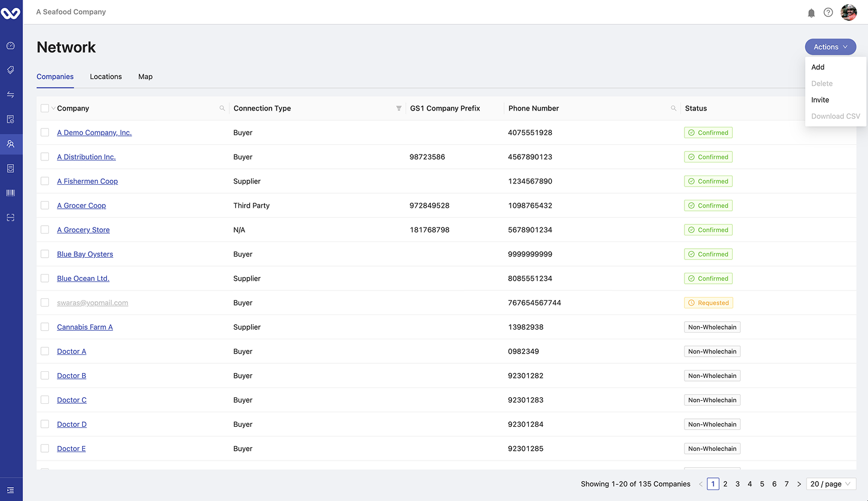Switch to the Locations tab
Viewport: 868px width, 501px height.
pyautogui.click(x=106, y=77)
